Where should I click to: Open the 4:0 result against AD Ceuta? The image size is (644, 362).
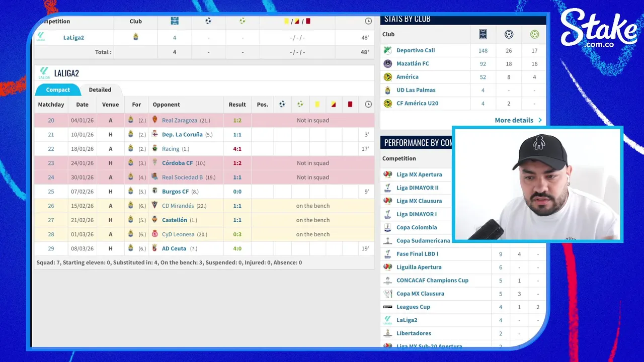[x=237, y=248]
